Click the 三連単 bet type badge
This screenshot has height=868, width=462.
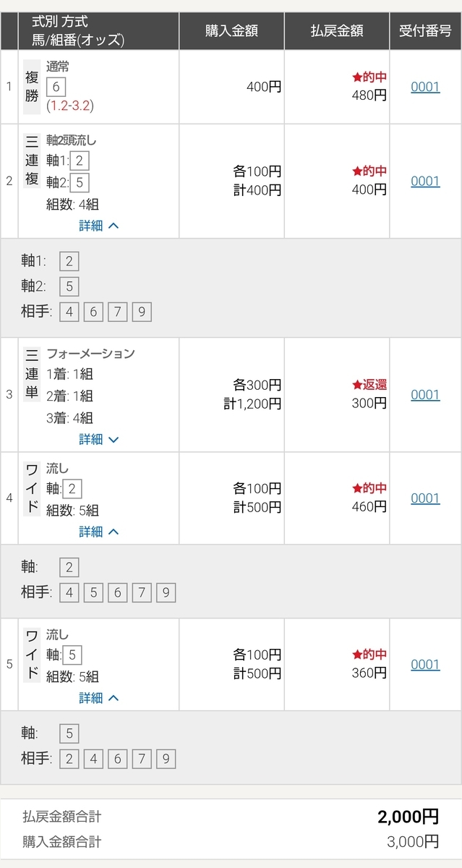[x=33, y=375]
